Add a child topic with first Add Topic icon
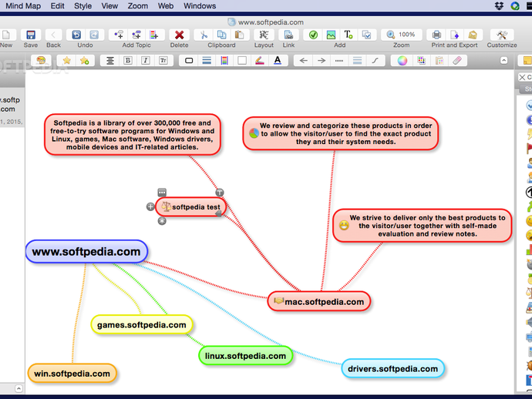The width and height of the screenshot is (532, 399). point(119,35)
